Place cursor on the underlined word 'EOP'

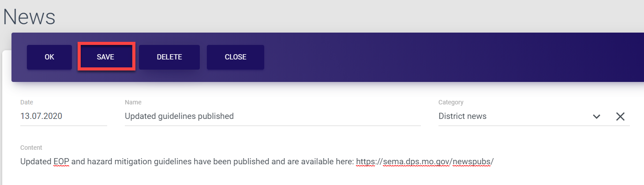click(x=61, y=162)
